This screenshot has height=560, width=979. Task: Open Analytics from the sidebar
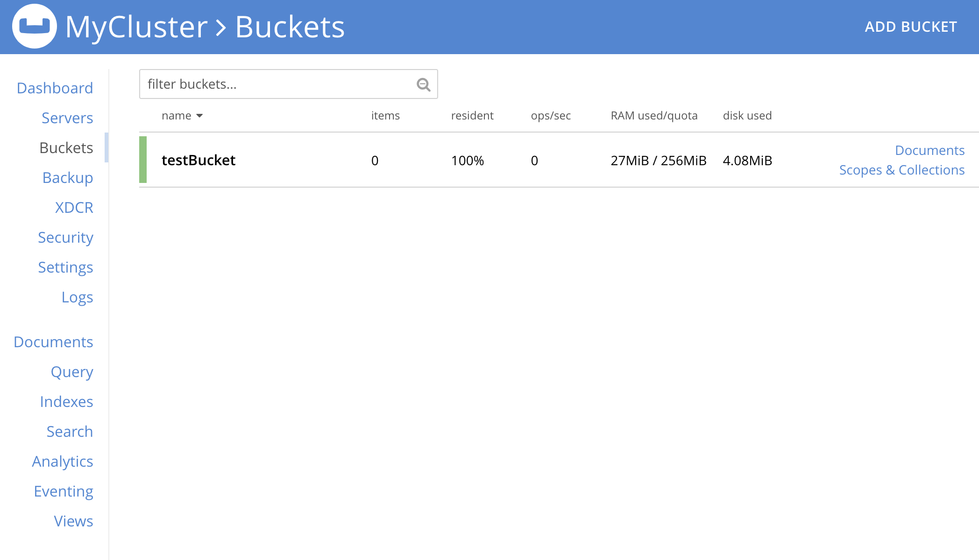(x=63, y=461)
